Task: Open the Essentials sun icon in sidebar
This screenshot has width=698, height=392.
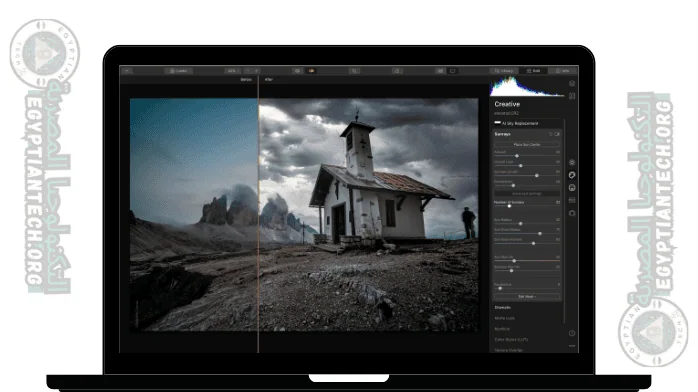Action: [x=572, y=162]
